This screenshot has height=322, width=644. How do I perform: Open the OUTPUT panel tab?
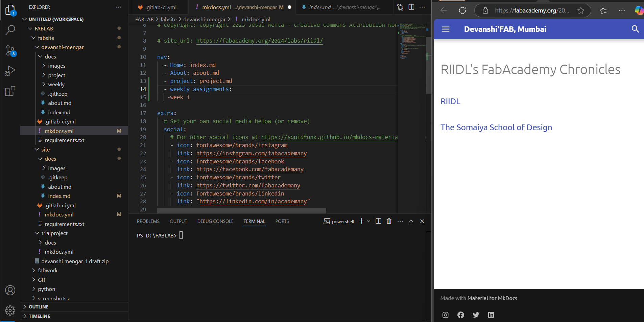click(x=178, y=221)
